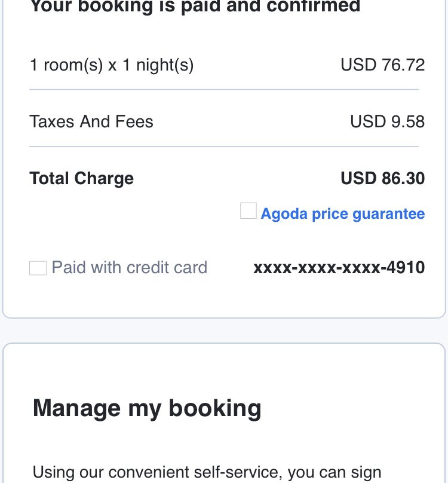Click the Manage my booking heading
Image resolution: width=448 pixels, height=483 pixels.
147,408
